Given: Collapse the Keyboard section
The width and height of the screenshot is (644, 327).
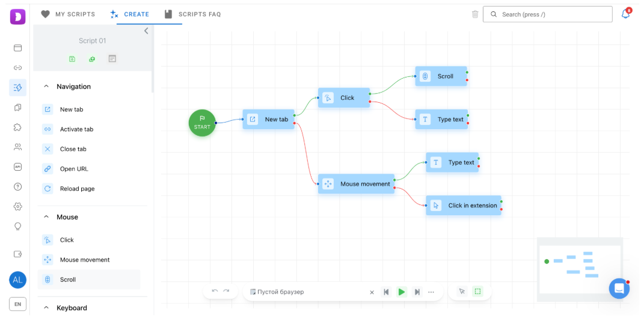Looking at the screenshot, I should [x=46, y=308].
